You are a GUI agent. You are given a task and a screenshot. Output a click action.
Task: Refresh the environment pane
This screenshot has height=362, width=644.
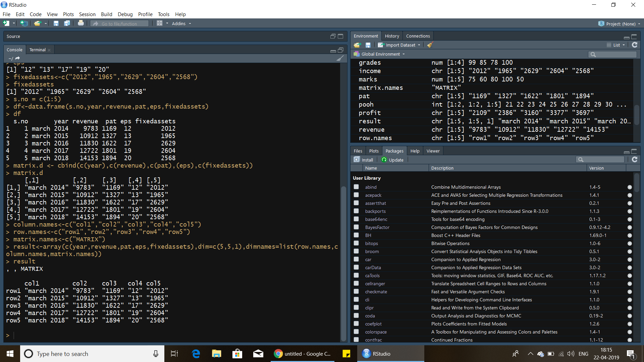[635, 45]
